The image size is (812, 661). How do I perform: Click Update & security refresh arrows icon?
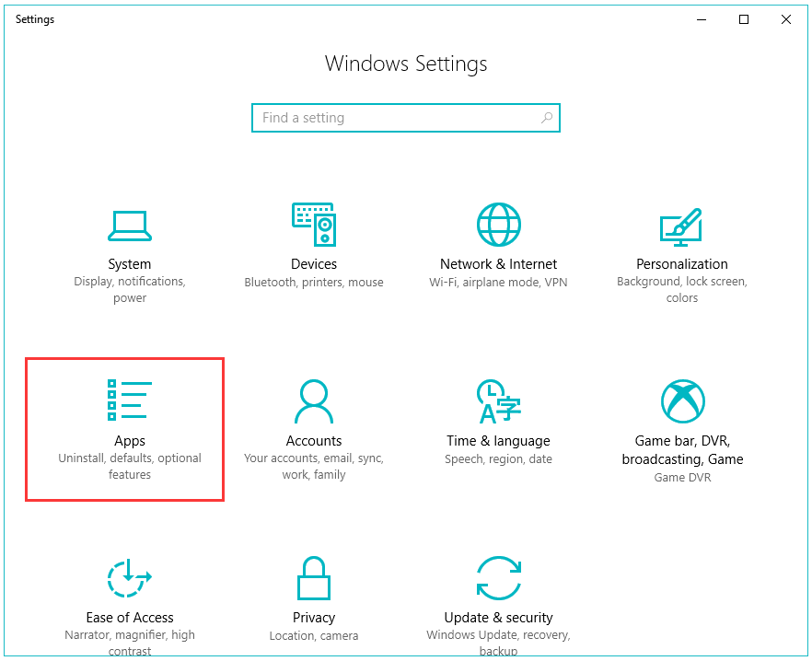pos(498,578)
